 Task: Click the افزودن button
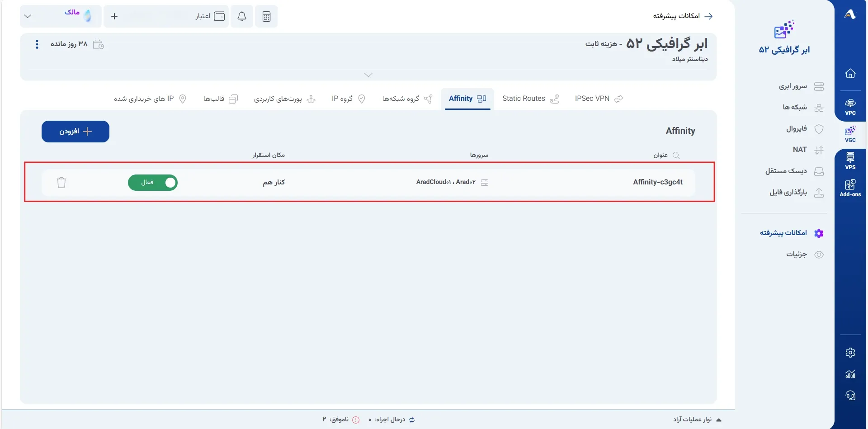pos(75,132)
